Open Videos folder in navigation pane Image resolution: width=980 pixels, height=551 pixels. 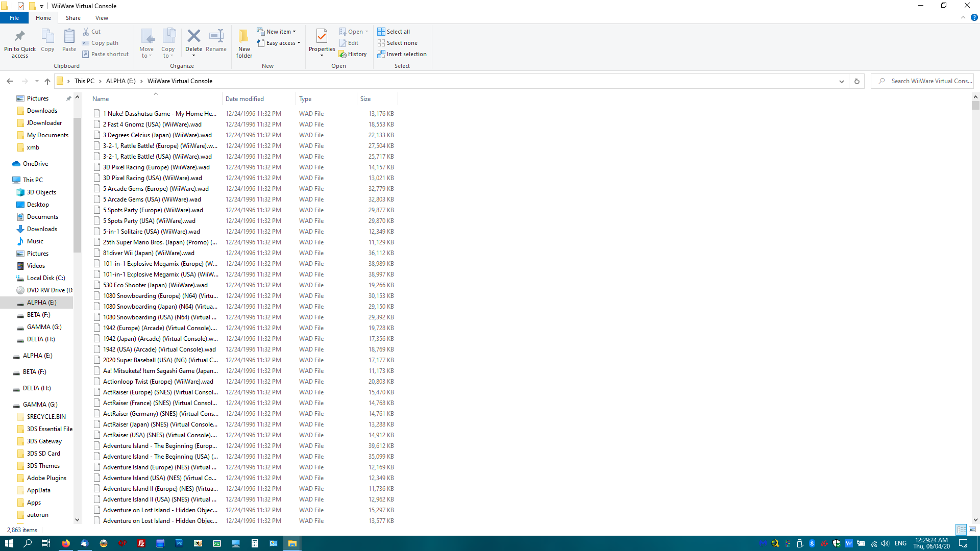pos(36,266)
